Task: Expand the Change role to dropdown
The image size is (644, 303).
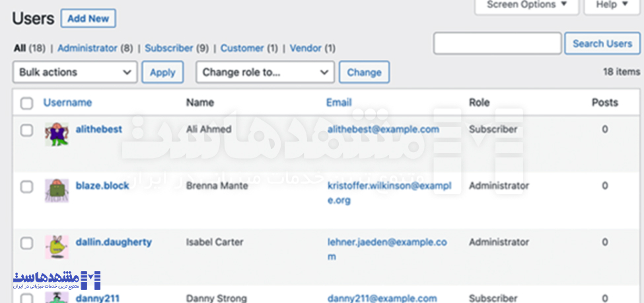Action: pos(265,72)
